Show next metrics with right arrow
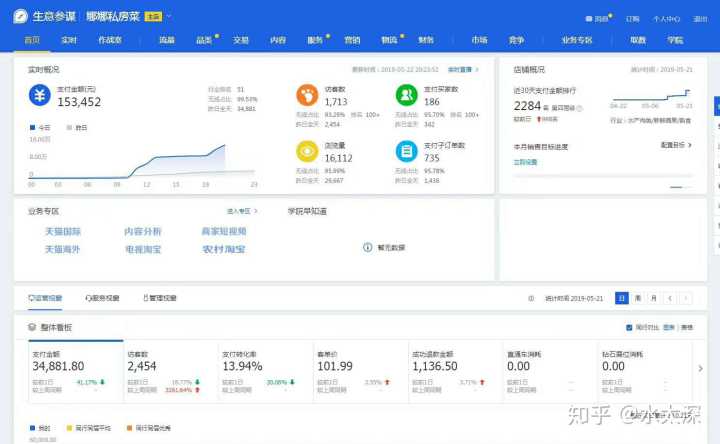The width and height of the screenshot is (720, 444). [699, 368]
